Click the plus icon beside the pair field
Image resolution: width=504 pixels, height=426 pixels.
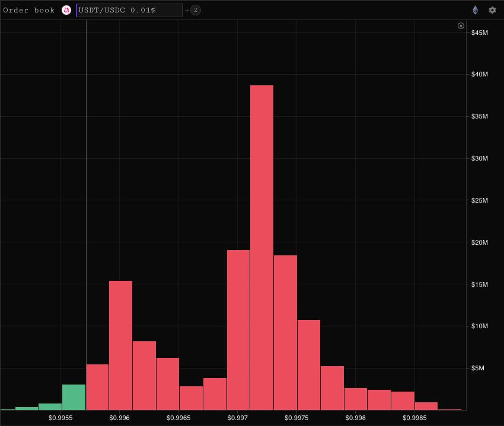pos(187,11)
